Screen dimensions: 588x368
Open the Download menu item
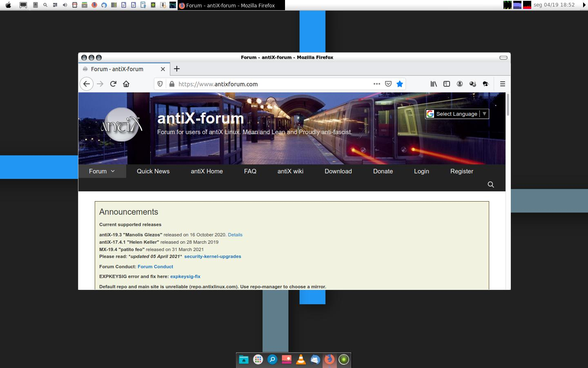tap(338, 171)
